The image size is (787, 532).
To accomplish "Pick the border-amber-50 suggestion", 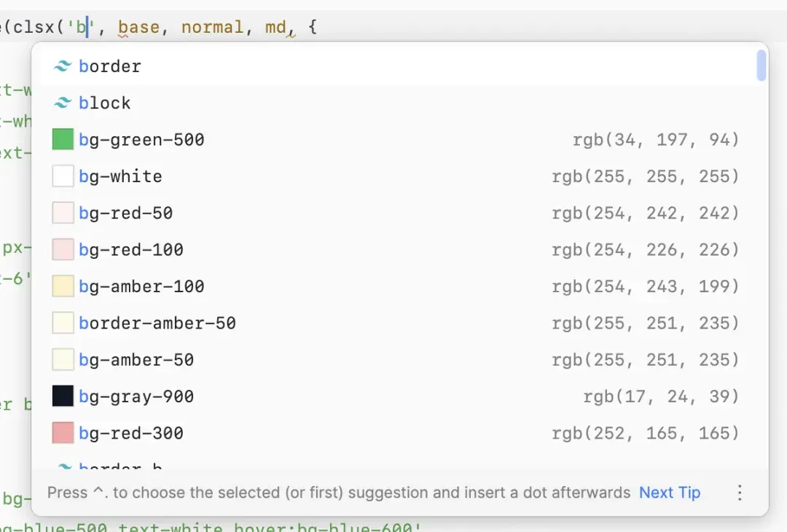I will [x=399, y=324].
